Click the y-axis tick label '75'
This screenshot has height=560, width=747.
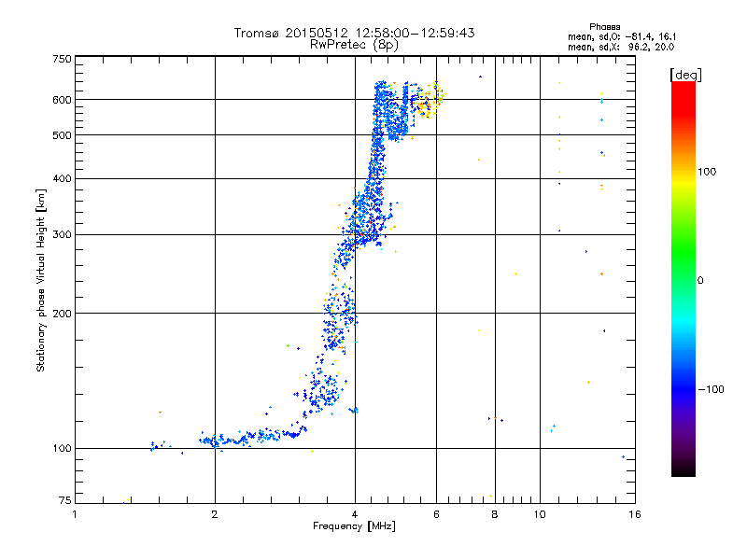pyautogui.click(x=65, y=500)
